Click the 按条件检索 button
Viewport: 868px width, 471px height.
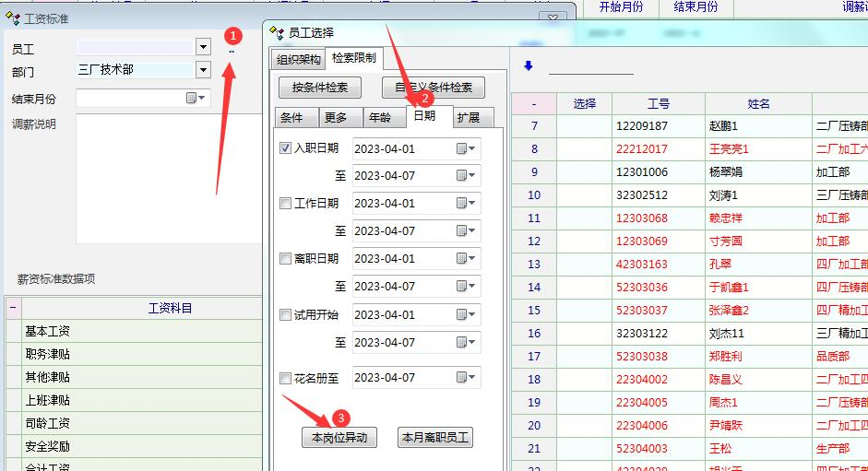(320, 88)
